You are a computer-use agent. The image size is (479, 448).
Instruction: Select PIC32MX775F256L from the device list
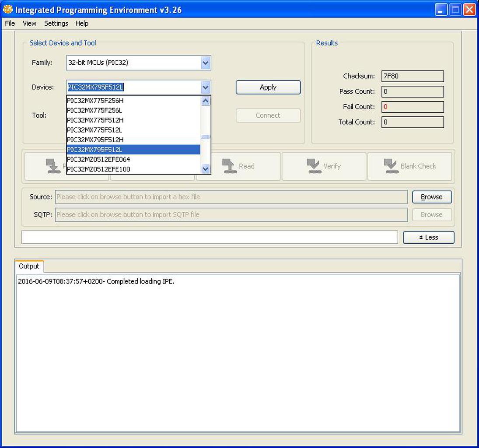point(133,110)
